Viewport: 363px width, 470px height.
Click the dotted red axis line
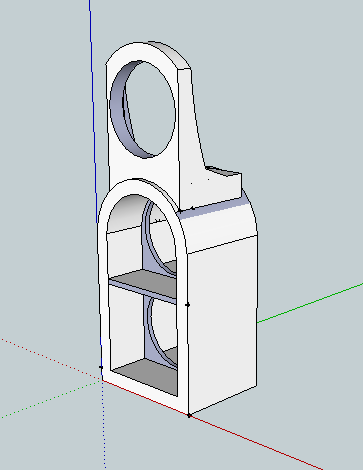pos(50,358)
